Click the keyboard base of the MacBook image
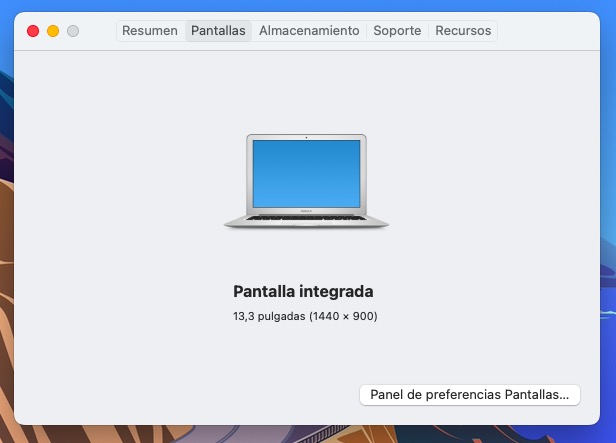 (x=306, y=218)
